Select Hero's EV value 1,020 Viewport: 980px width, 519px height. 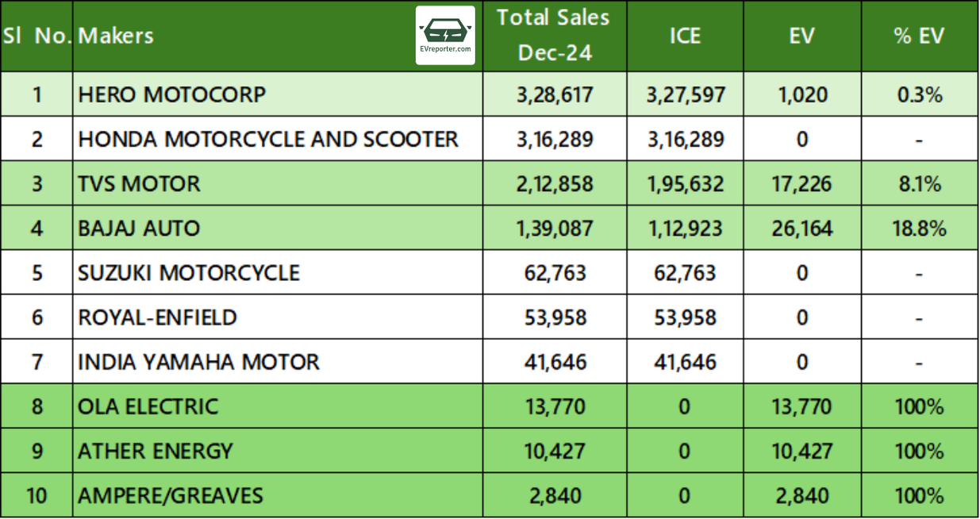(x=802, y=94)
